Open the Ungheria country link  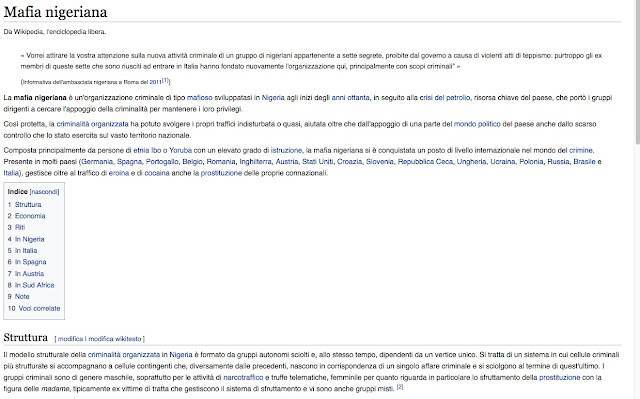click(471, 162)
